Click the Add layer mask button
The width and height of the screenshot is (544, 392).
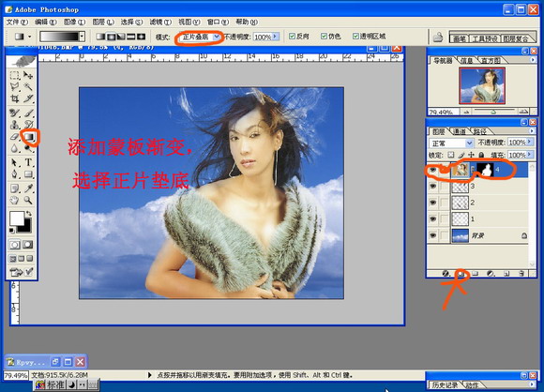(461, 274)
